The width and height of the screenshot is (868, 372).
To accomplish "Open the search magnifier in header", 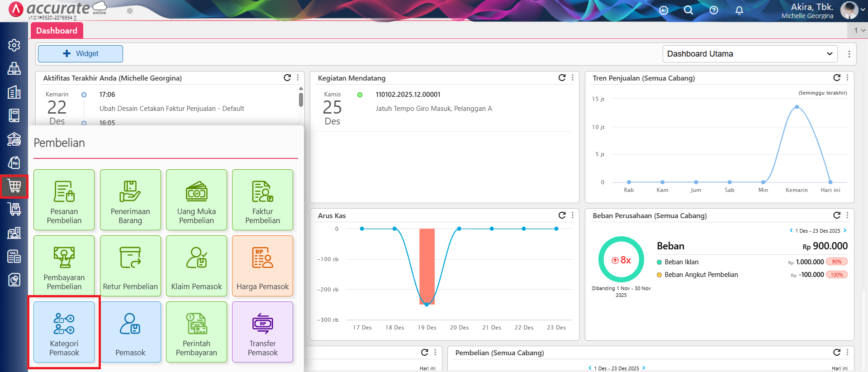I will coord(688,10).
